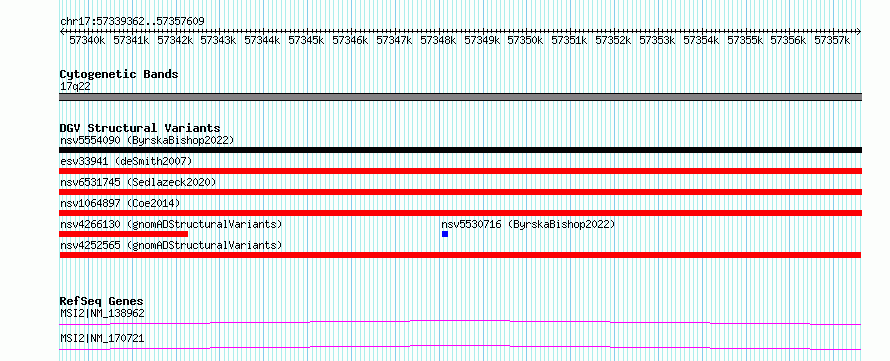The height and width of the screenshot is (361, 890).
Task: Click the red nsv1064897 variant bar
Action: click(x=460, y=213)
